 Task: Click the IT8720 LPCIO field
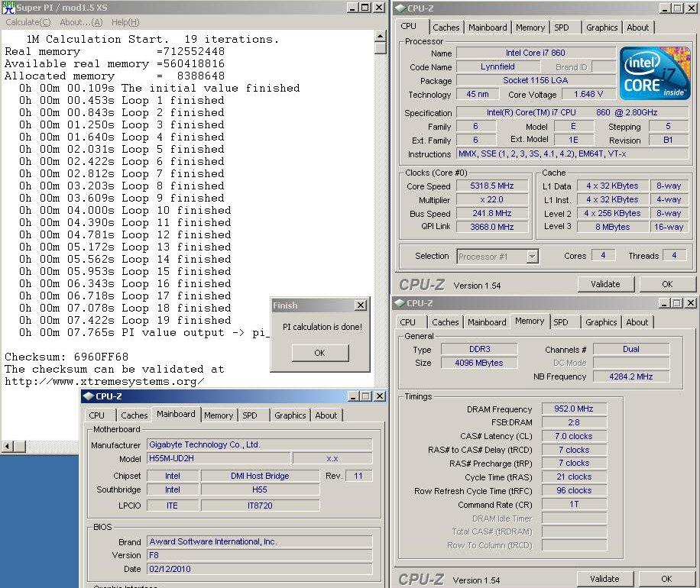coord(260,506)
